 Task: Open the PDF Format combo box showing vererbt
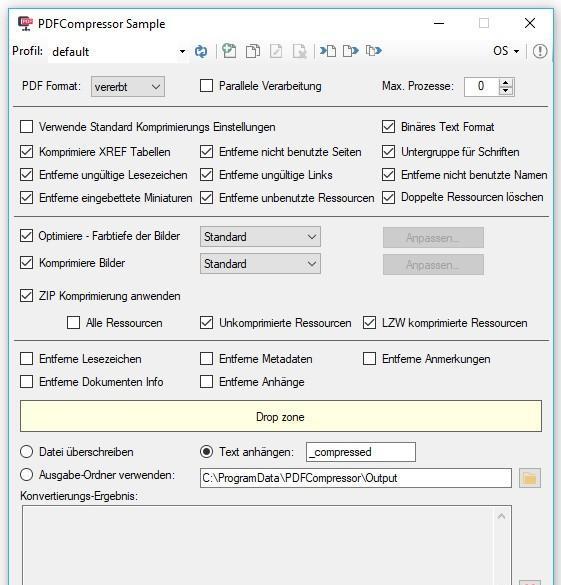(x=128, y=87)
